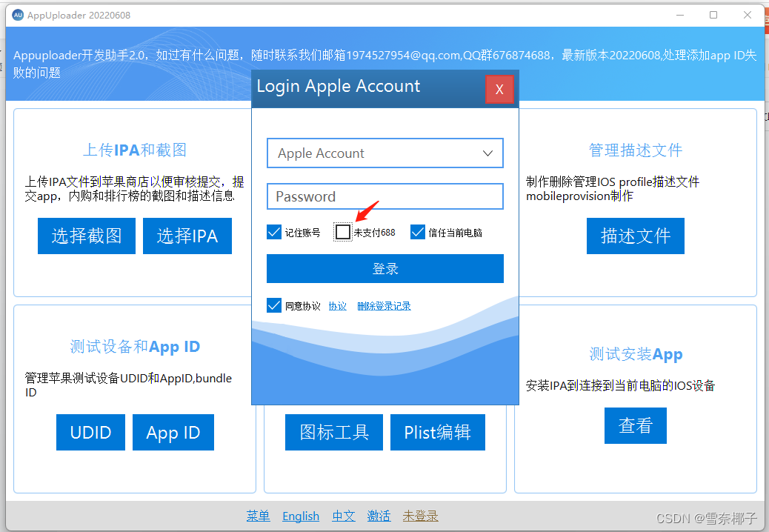The image size is (769, 532).
Task: Click the UDID button
Action: click(90, 432)
